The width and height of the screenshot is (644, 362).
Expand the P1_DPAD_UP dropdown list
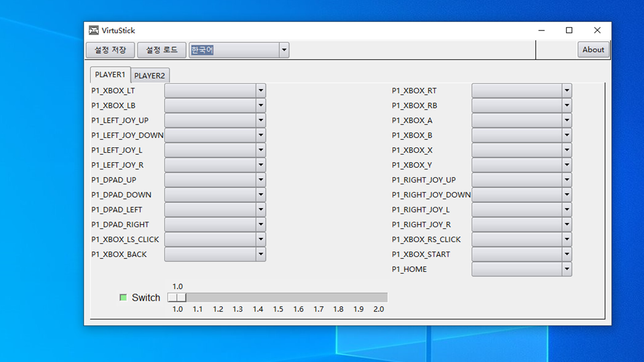coord(261,180)
